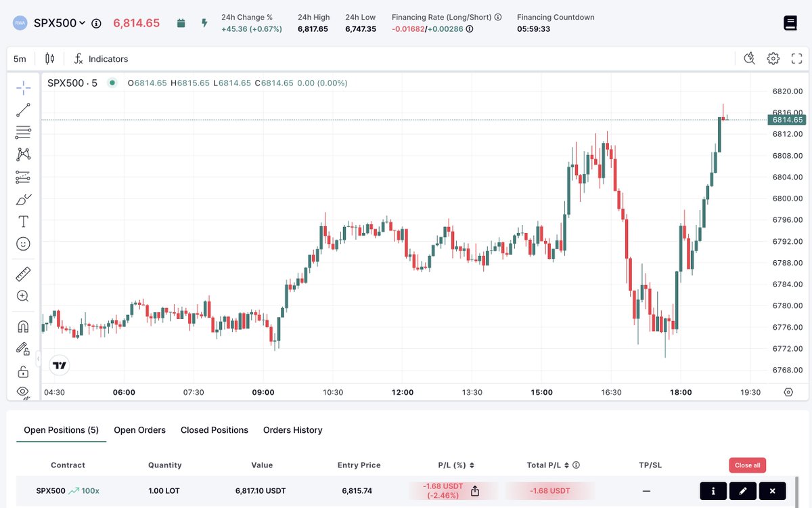This screenshot has height=508, width=812.
Task: Sort by P/L (%) column
Action: 456,465
